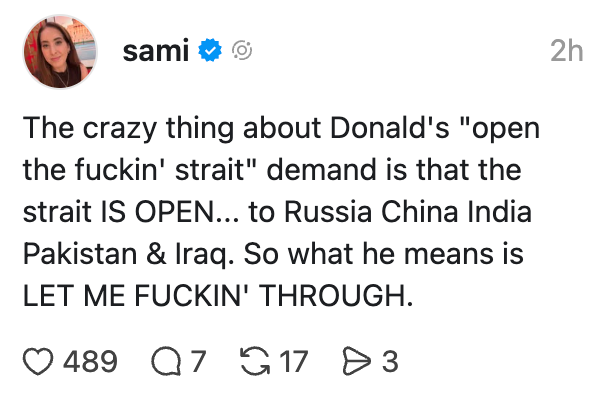Click the 7 replies count

click(x=197, y=361)
